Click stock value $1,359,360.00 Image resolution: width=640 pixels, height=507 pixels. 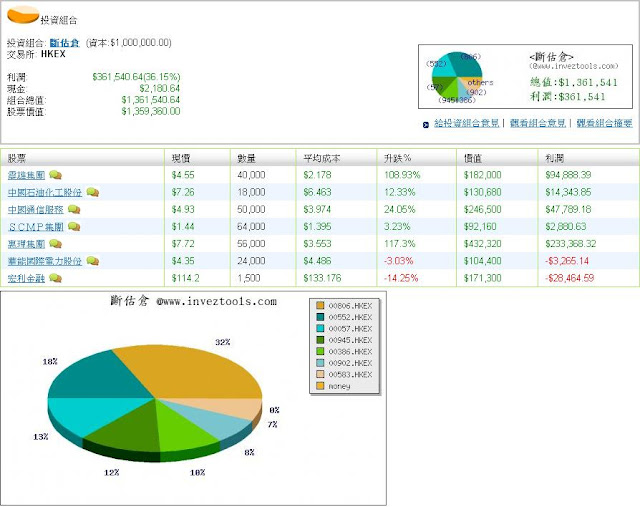coord(151,111)
